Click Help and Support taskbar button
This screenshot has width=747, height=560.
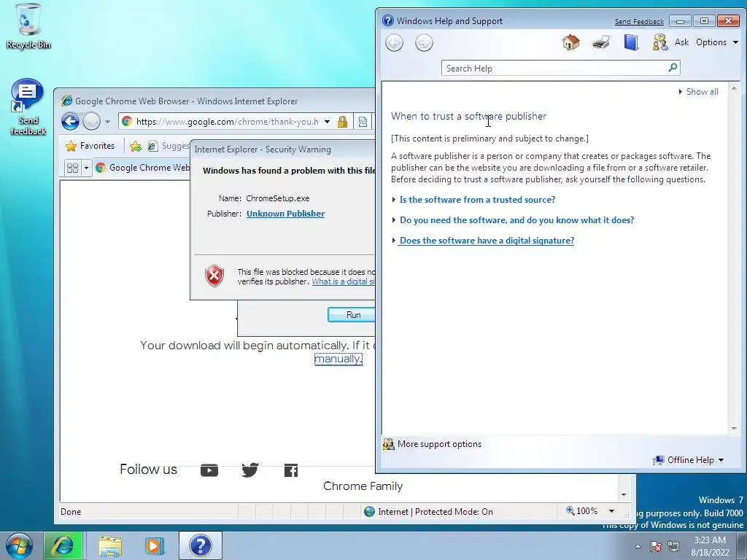pyautogui.click(x=201, y=545)
